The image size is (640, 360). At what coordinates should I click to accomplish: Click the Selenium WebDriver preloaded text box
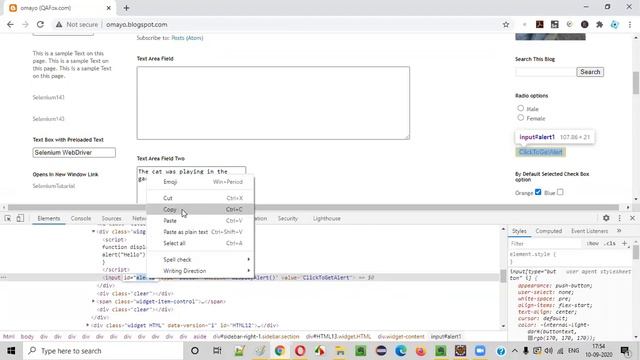point(74,152)
